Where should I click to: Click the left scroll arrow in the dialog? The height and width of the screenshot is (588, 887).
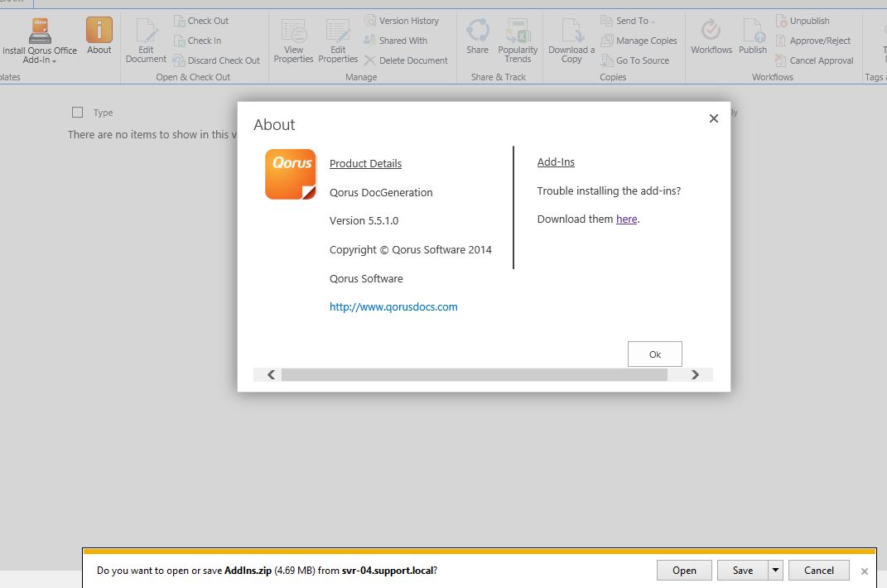click(272, 374)
